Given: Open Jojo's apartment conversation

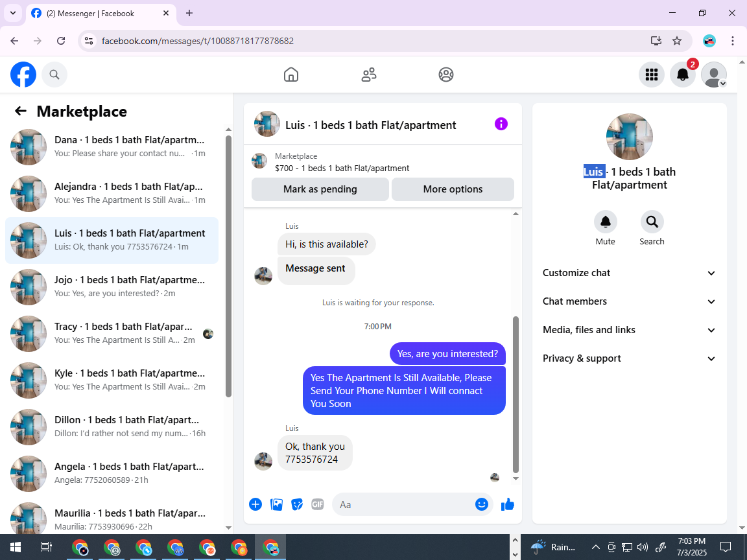Looking at the screenshot, I should coord(112,287).
